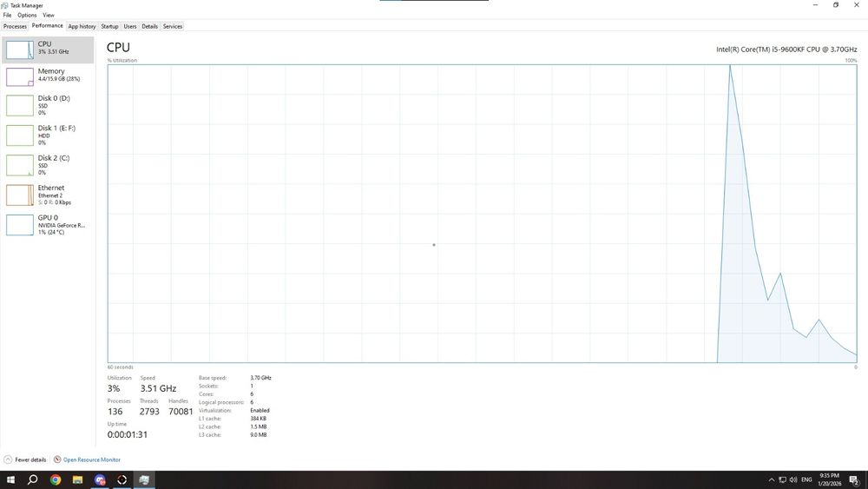Select the Disk 1 (E: F:) HDD entry
This screenshot has height=489, width=868.
[x=48, y=135]
